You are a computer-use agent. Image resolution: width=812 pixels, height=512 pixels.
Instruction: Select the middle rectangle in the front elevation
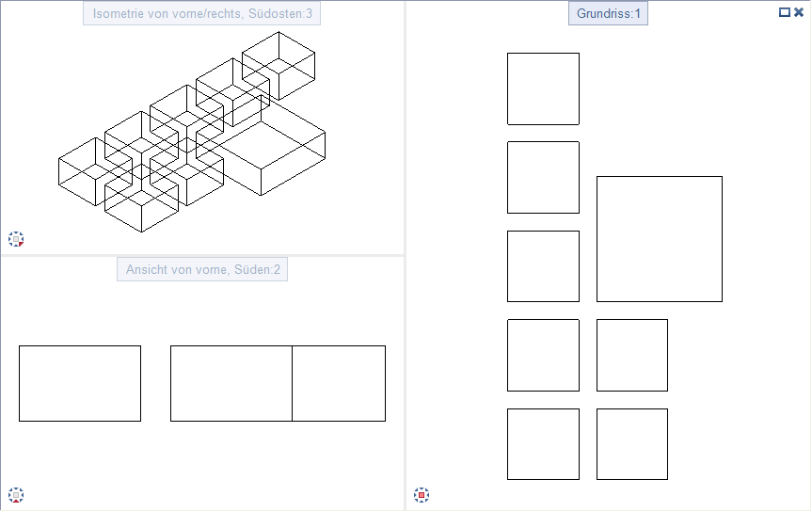coord(231,383)
